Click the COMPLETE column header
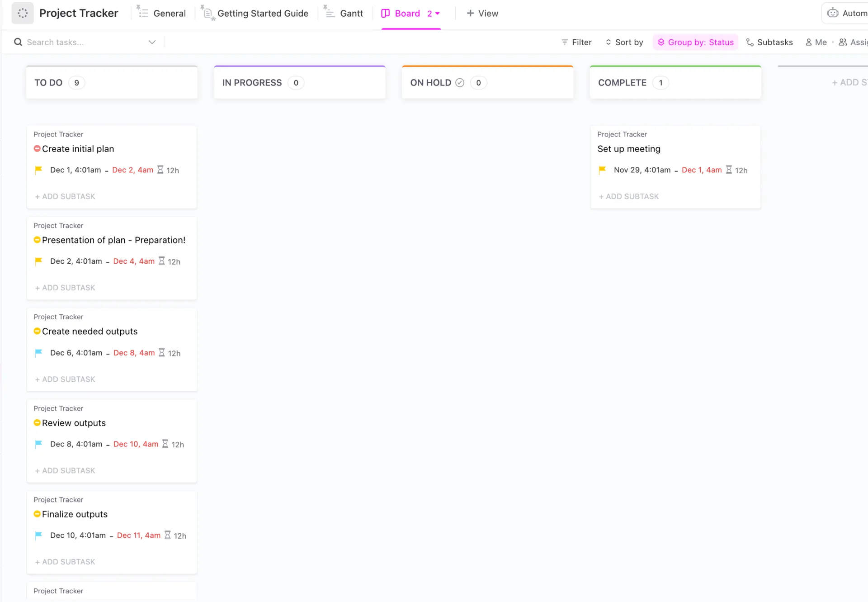868x602 pixels. click(675, 82)
